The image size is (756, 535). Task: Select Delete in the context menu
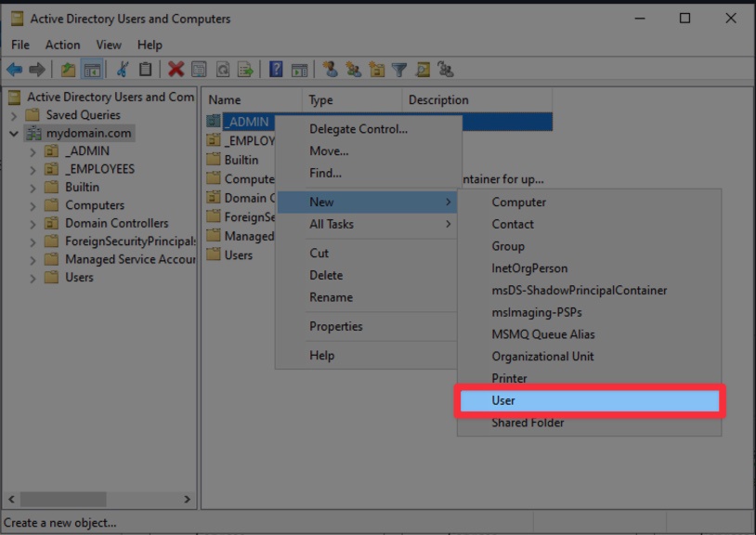coord(367,275)
